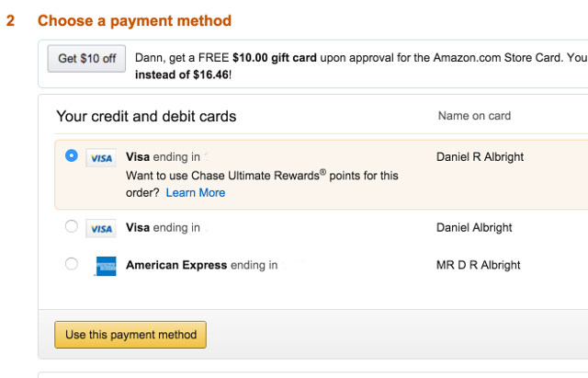
Task: Click the bold '$10.00 gift card' promo text
Action: 275,58
